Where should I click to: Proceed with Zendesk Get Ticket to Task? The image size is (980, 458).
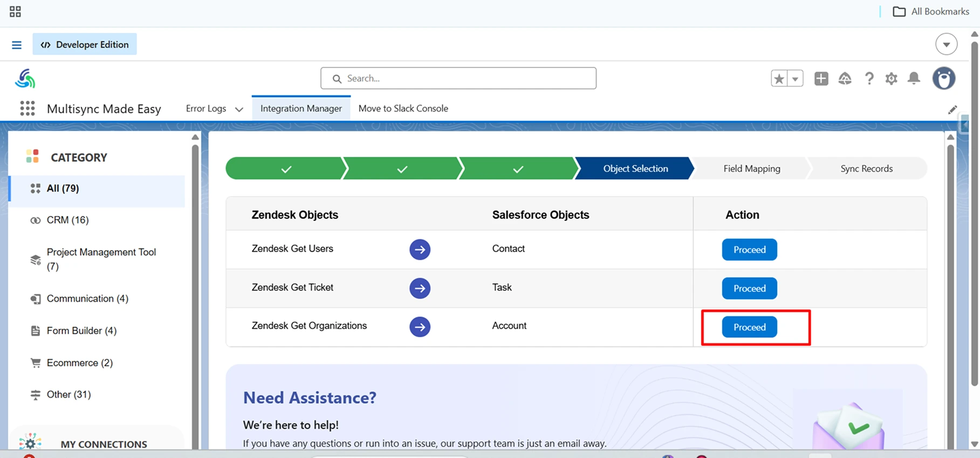click(750, 288)
